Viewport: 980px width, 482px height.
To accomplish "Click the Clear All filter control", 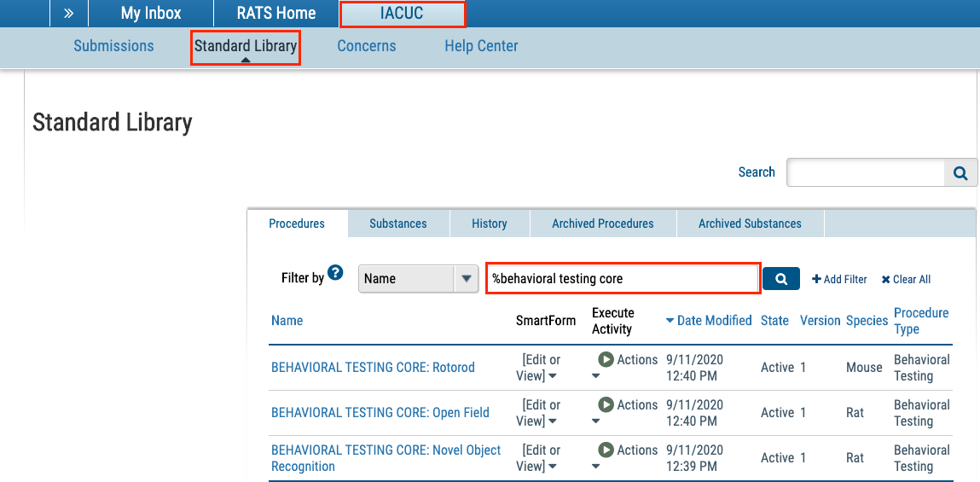I will 906,280.
